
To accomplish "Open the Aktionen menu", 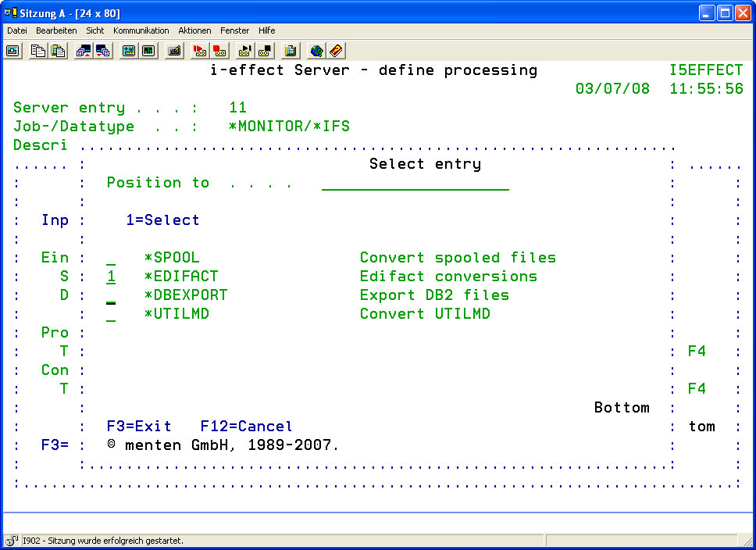I will pyautogui.click(x=194, y=30).
